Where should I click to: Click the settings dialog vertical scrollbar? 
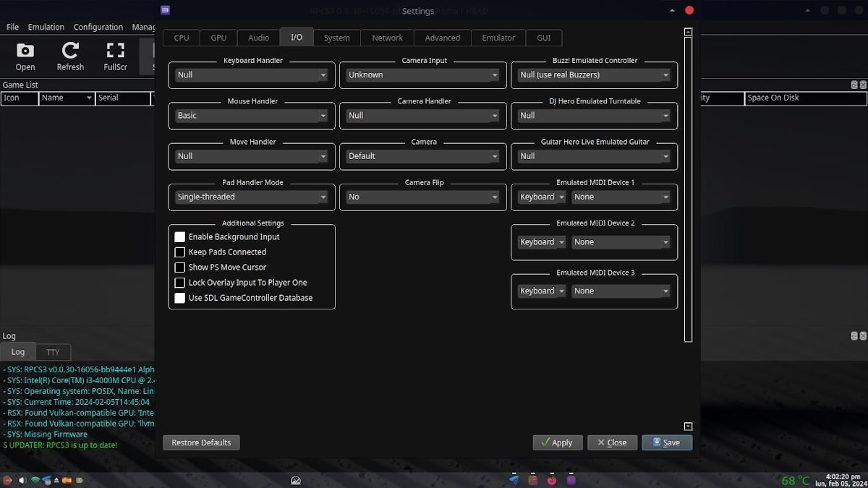pyautogui.click(x=688, y=188)
